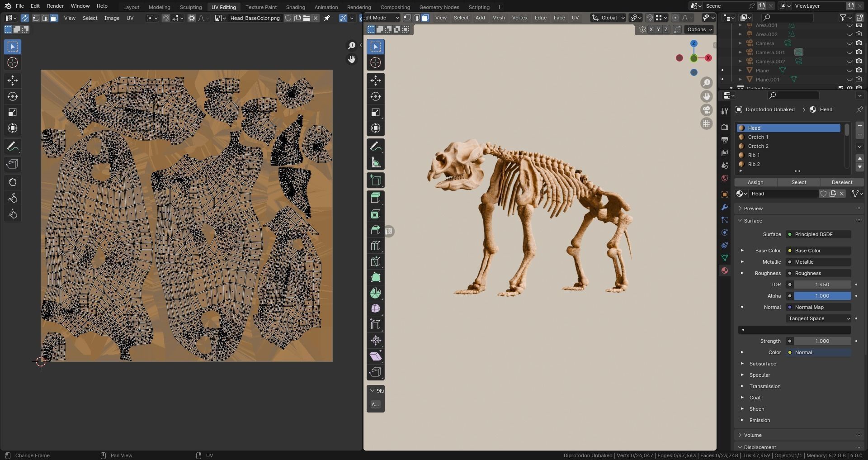Click the Deselect material button

[x=842, y=182]
